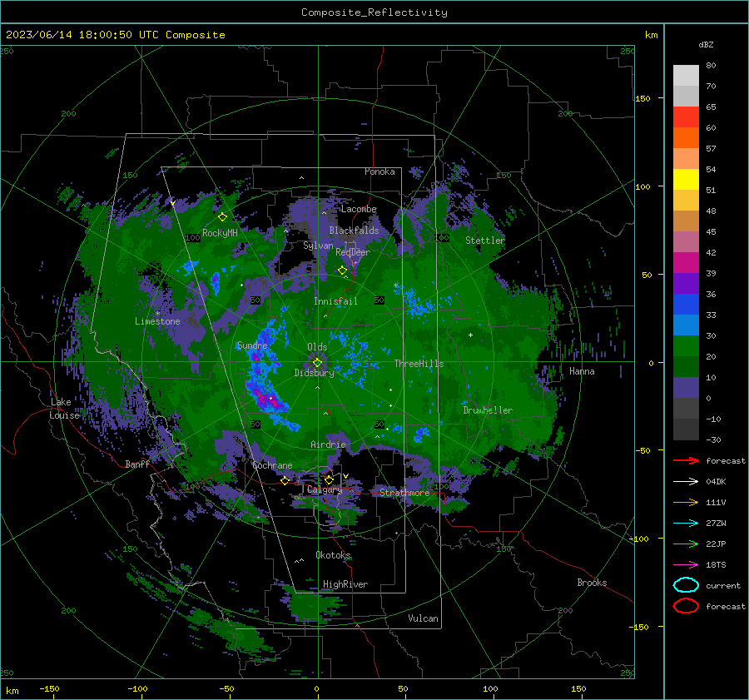Image resolution: width=749 pixels, height=700 pixels.
Task: Click the Sylvan label on the map
Action: coord(318,246)
